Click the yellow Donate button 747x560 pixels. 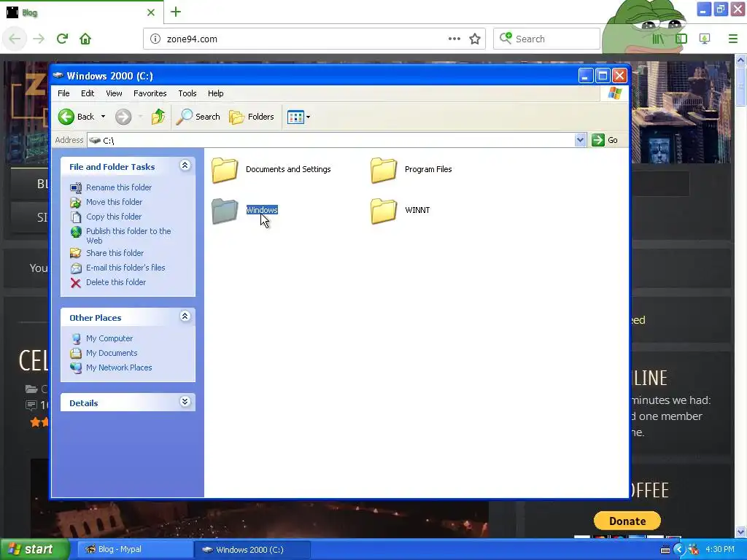627,521
